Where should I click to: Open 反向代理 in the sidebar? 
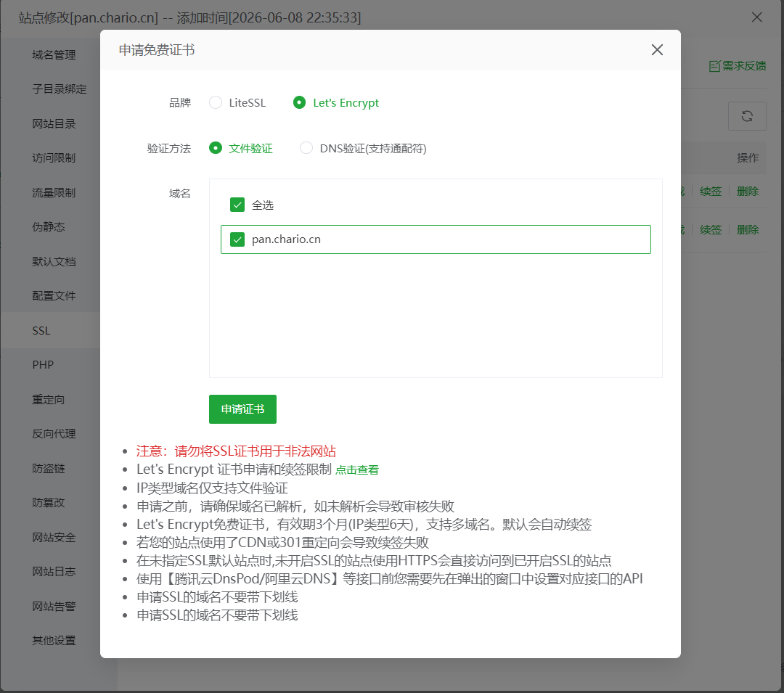pyautogui.click(x=54, y=434)
